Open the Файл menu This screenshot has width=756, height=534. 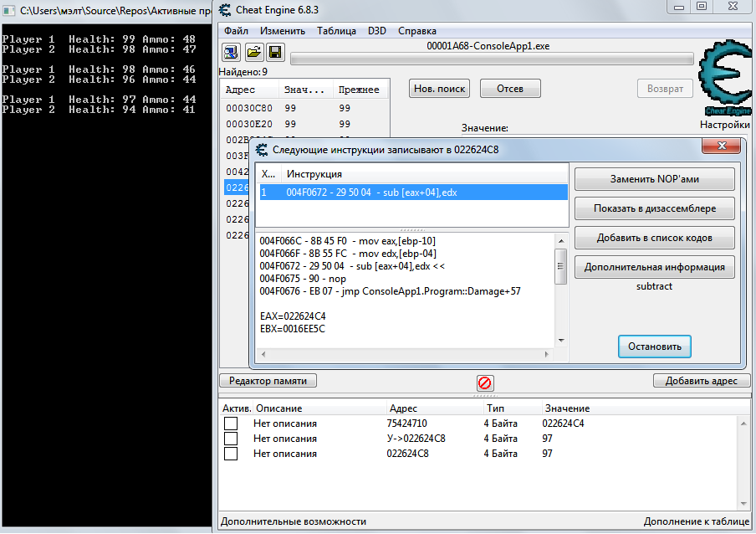[237, 31]
